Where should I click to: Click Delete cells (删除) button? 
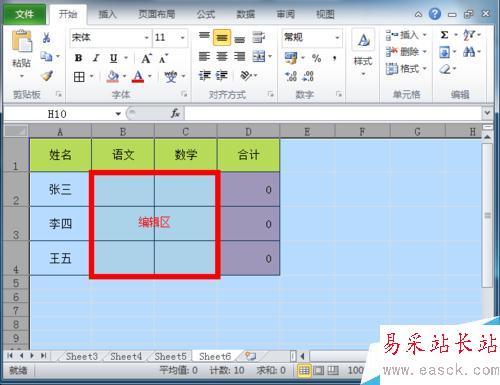click(x=406, y=52)
